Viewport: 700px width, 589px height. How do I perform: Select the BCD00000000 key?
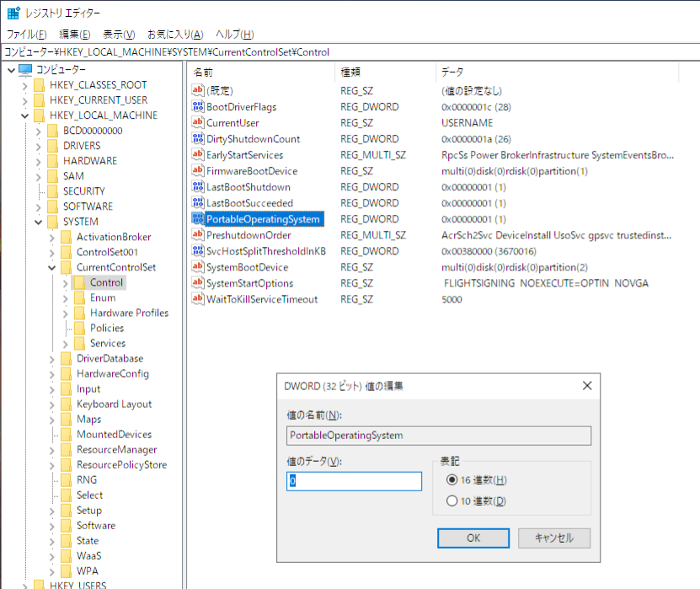tap(93, 131)
